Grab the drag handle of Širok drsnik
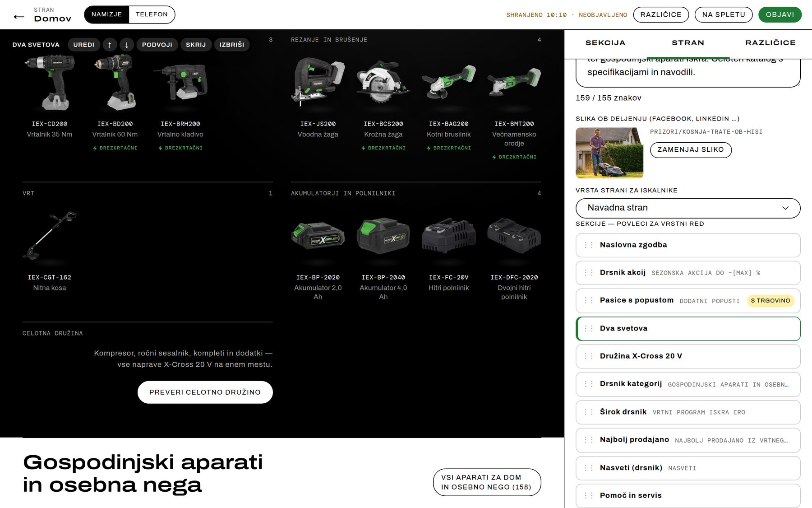The height and width of the screenshot is (508, 812). tap(589, 412)
